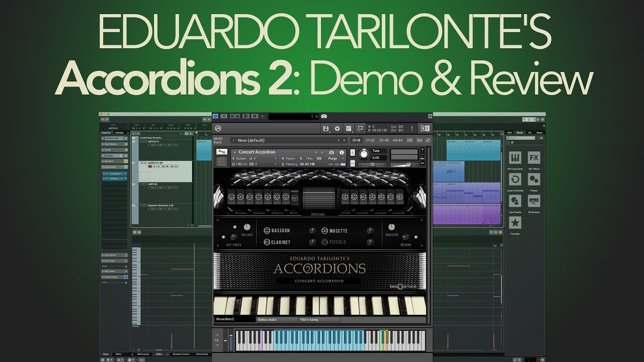Open the File Browser tile
This screenshot has height=362, width=644.
coord(534,202)
